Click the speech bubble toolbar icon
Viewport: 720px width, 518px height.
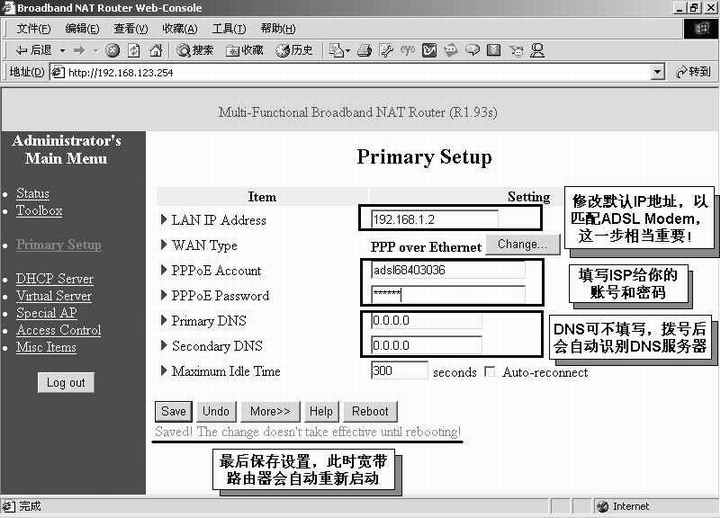point(472,50)
